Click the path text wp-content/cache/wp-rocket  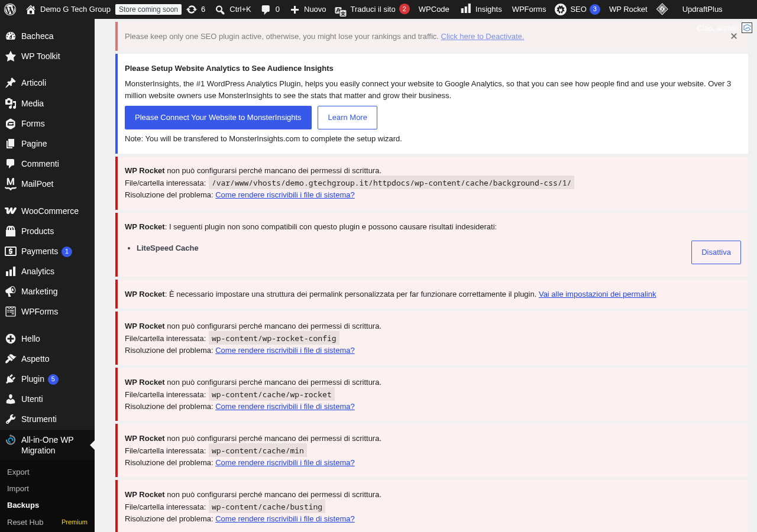pyautogui.click(x=271, y=394)
